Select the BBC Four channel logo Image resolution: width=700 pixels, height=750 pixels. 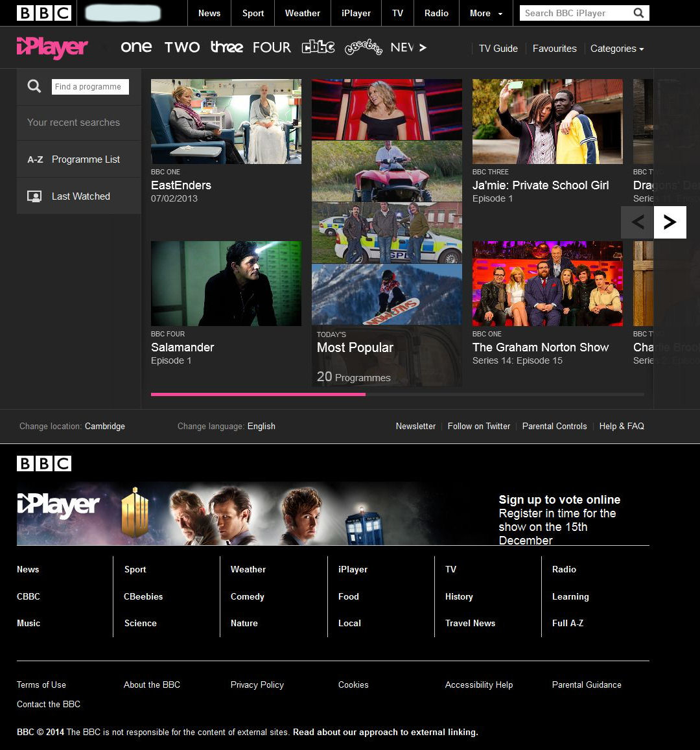(x=272, y=47)
